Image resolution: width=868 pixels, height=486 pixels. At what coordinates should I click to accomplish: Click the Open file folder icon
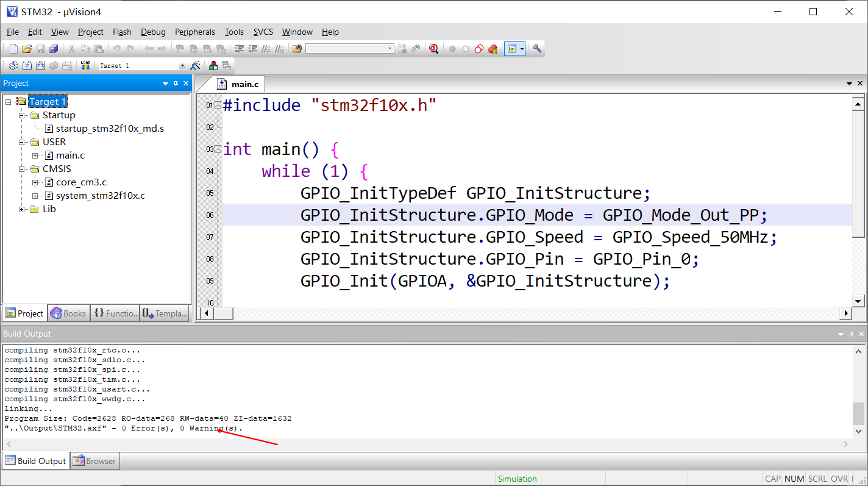point(26,49)
